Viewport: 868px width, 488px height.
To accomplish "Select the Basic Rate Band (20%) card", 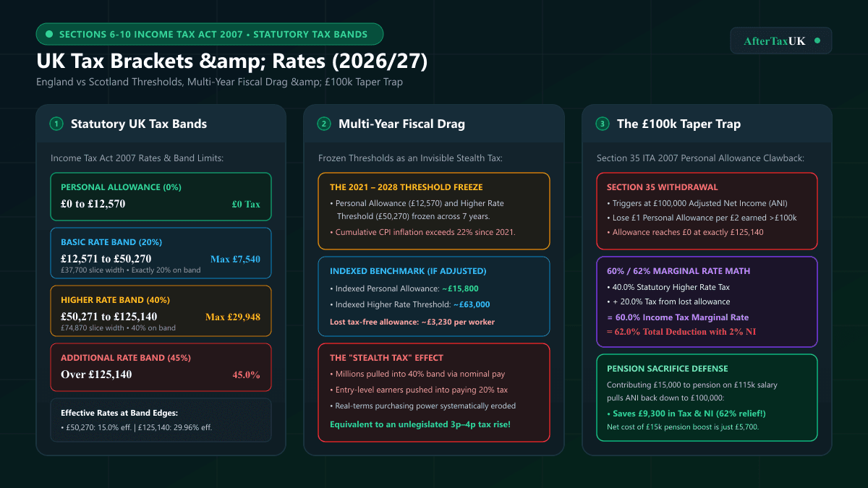I will pyautogui.click(x=161, y=253).
